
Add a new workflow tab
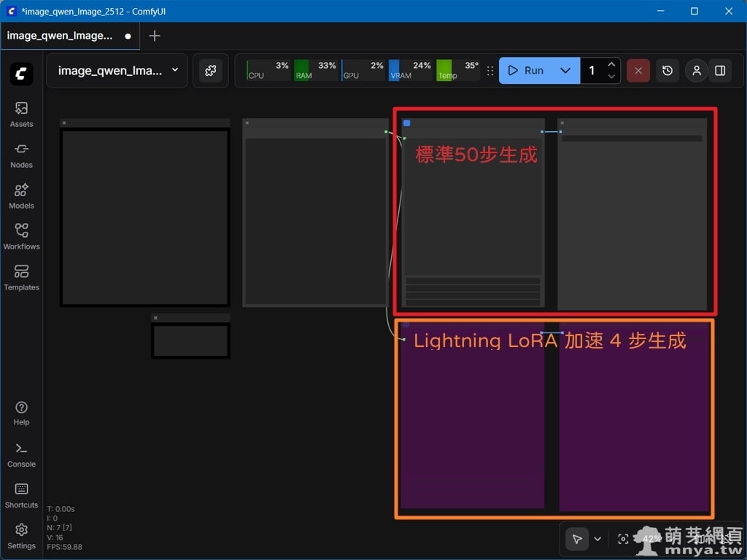(x=155, y=36)
